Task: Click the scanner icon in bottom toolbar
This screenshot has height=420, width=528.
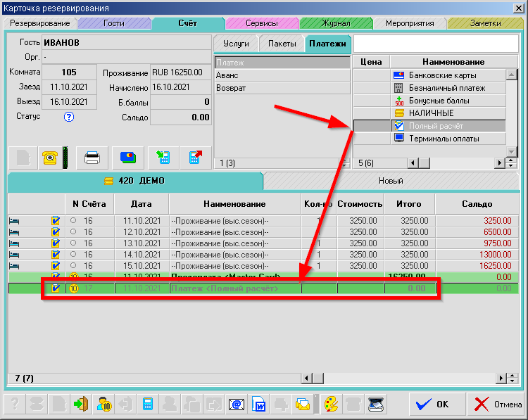Action: coord(376,405)
